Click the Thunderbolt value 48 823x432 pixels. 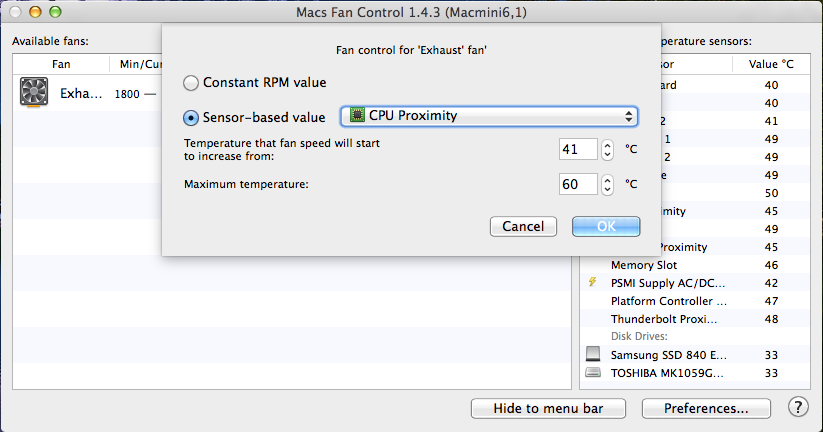pos(771,319)
